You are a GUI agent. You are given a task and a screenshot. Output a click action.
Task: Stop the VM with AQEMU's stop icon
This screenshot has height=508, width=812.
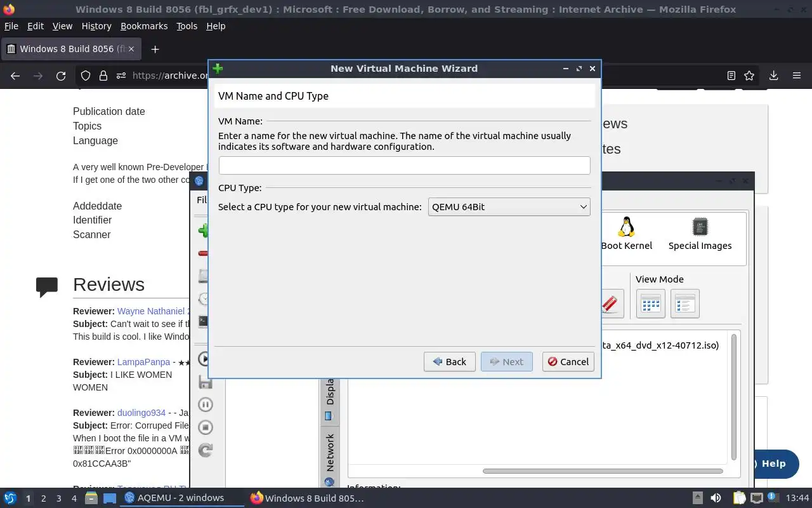205,427
